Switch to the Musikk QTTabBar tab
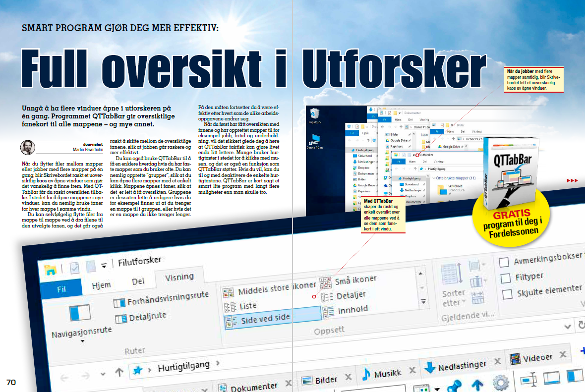Viewport: 585px width, 392px height. pyautogui.click(x=382, y=373)
